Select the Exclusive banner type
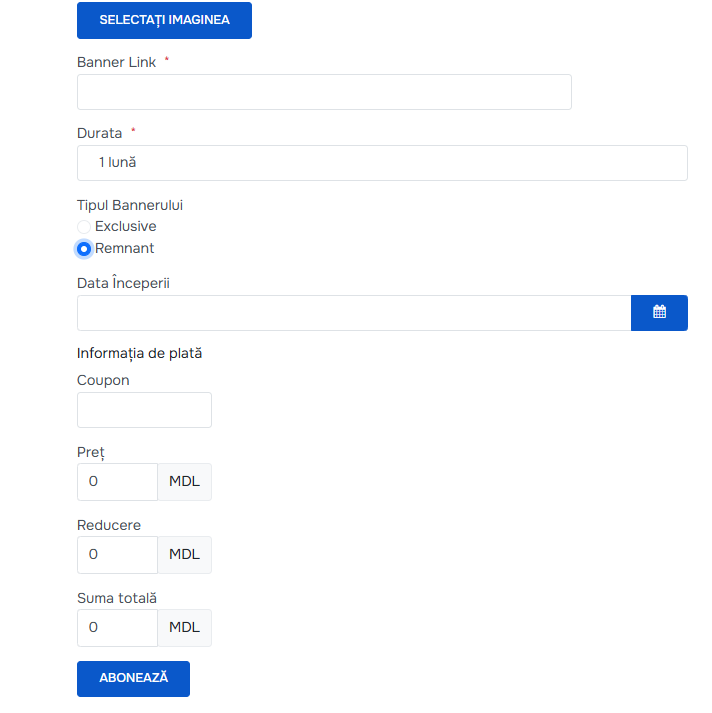The height and width of the screenshot is (713, 712). [84, 227]
